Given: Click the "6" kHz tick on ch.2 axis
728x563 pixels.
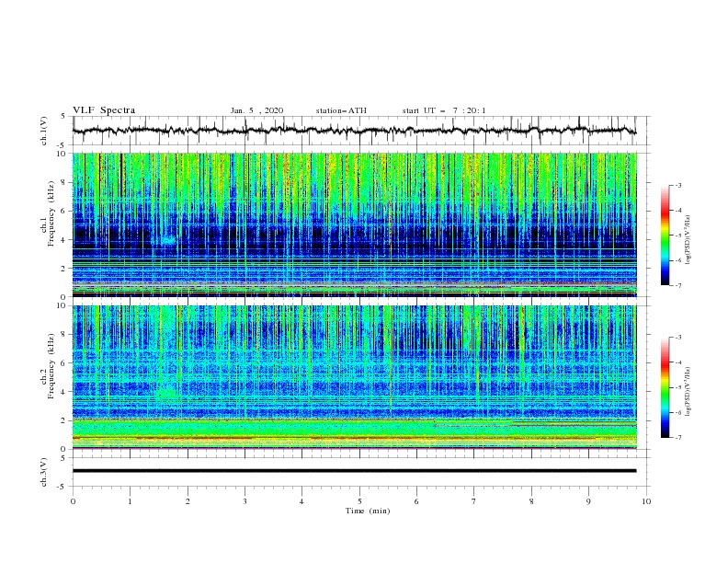Looking at the screenshot, I should coord(65,363).
